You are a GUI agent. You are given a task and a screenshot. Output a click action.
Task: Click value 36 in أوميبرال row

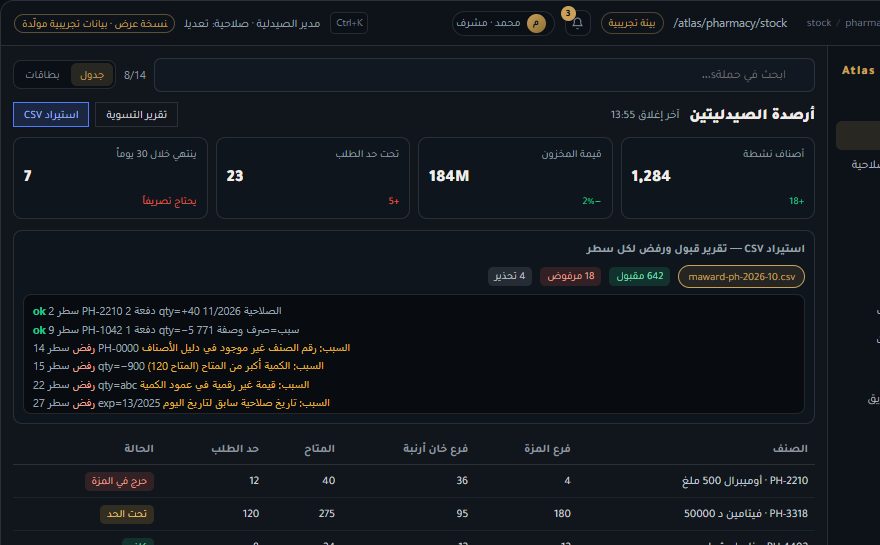(462, 481)
